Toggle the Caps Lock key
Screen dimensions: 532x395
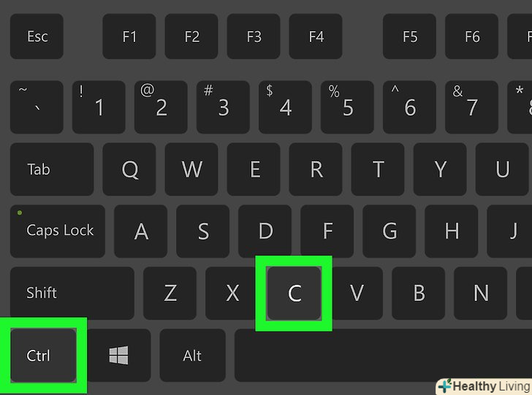(x=58, y=231)
